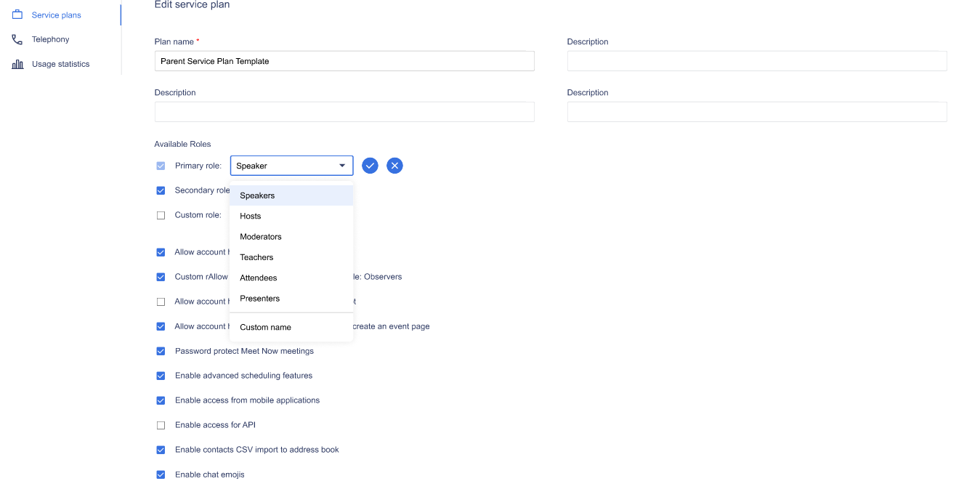Enable access for API checkbox
The image size is (980, 489).
tap(161, 425)
